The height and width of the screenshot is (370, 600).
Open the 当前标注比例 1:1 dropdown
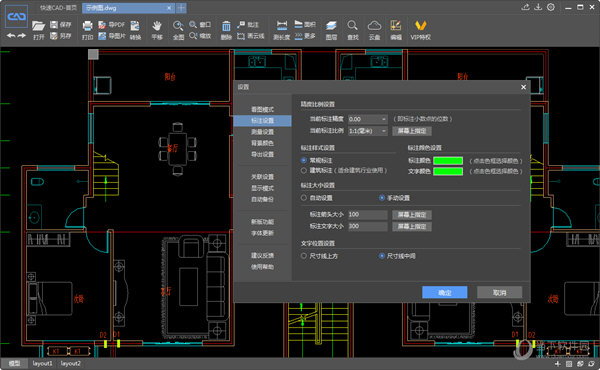pyautogui.click(x=367, y=131)
